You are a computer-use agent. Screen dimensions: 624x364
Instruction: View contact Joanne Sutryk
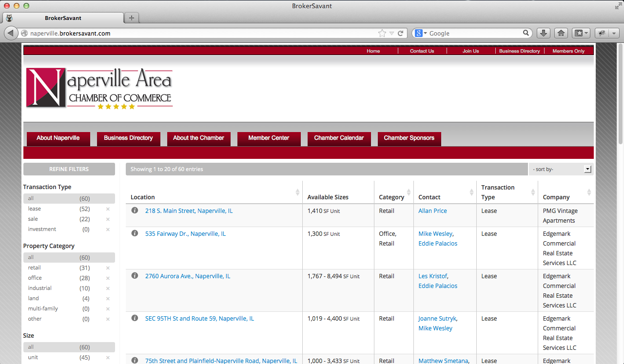click(x=437, y=319)
